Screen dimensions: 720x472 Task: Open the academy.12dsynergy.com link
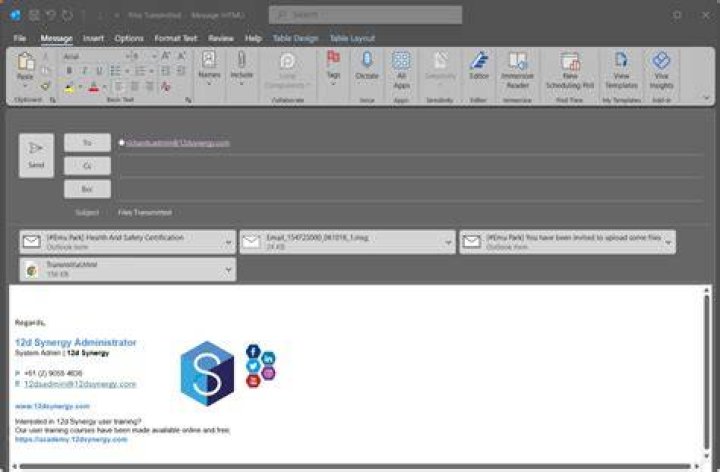(71, 439)
